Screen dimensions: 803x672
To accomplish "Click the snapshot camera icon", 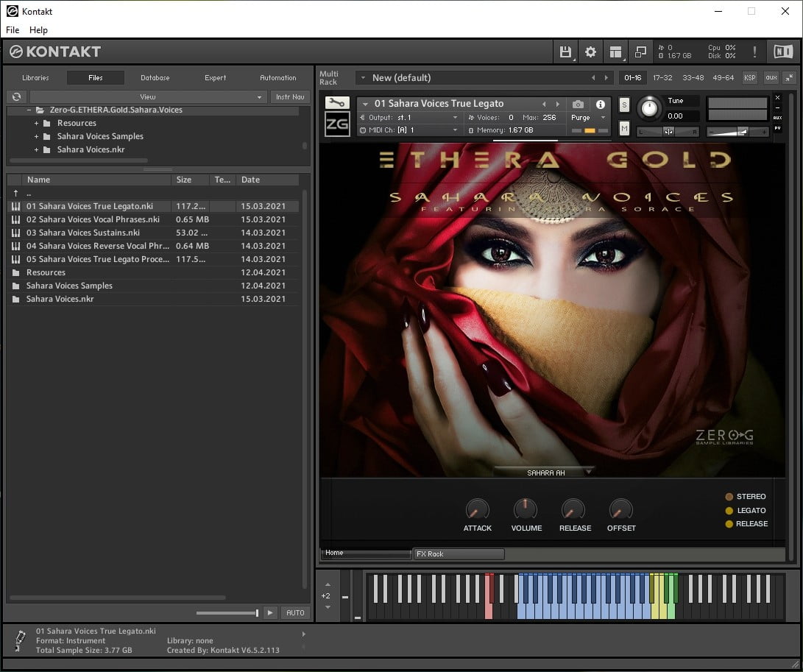I will [578, 104].
